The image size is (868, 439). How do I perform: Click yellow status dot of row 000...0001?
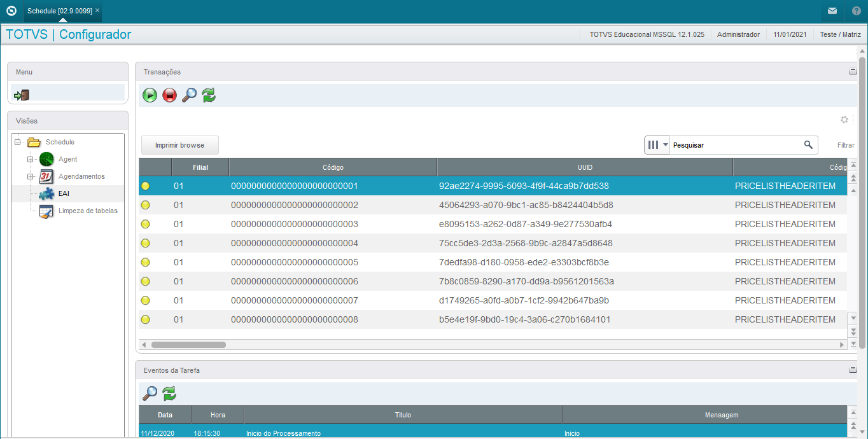pyautogui.click(x=145, y=186)
